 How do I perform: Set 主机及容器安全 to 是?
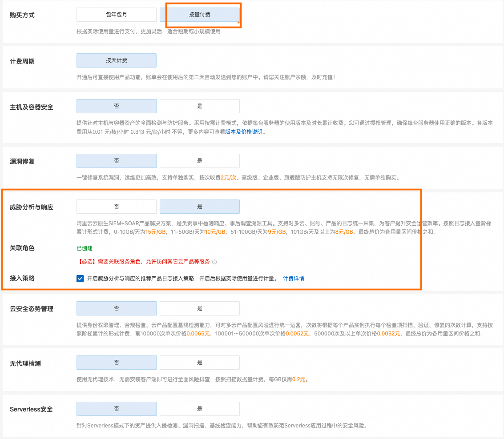(x=200, y=106)
